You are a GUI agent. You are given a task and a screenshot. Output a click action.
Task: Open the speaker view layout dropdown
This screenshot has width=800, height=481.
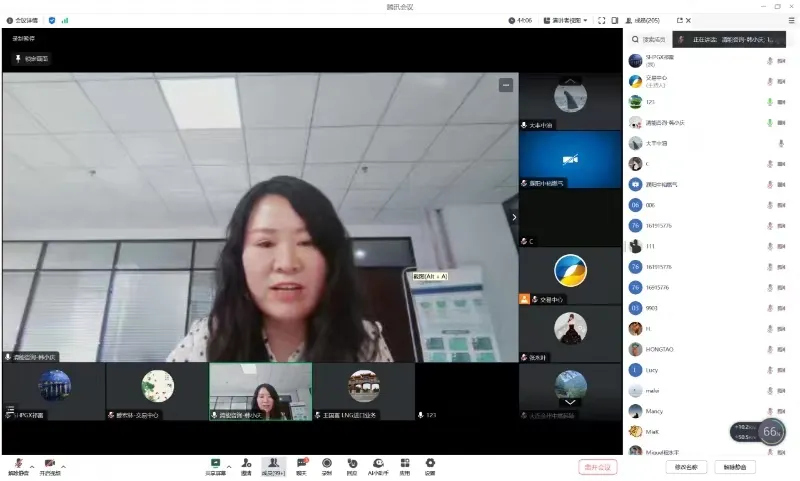[x=565, y=20]
